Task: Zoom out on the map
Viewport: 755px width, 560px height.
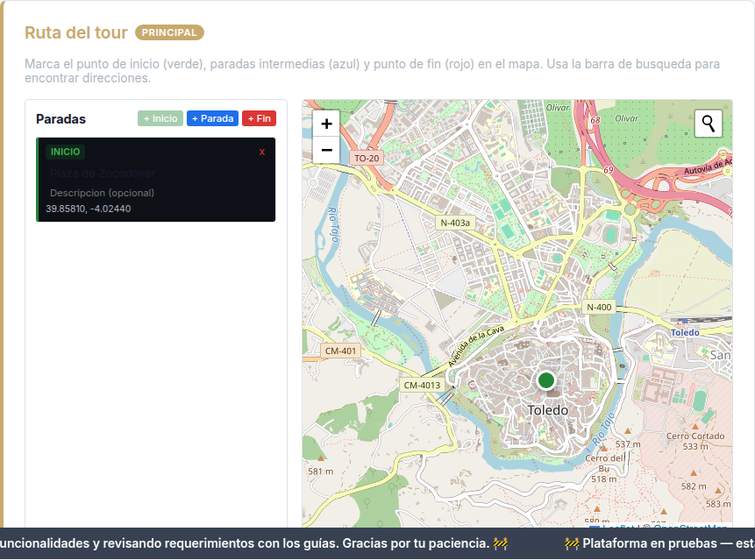Action: 326,150
